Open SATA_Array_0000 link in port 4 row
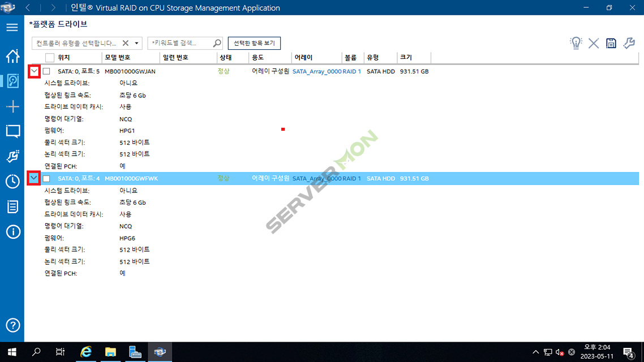 317,179
